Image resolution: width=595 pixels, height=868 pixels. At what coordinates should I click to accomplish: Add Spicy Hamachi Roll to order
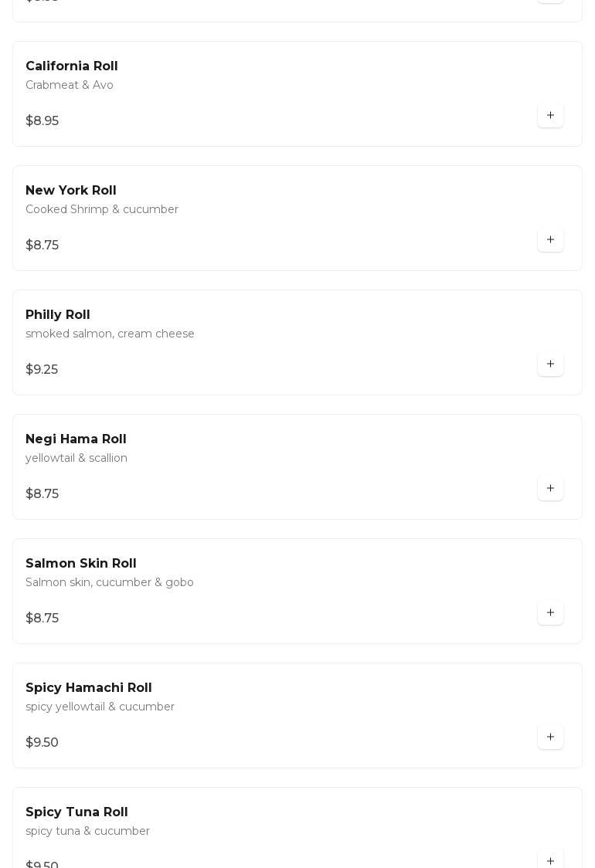point(550,737)
